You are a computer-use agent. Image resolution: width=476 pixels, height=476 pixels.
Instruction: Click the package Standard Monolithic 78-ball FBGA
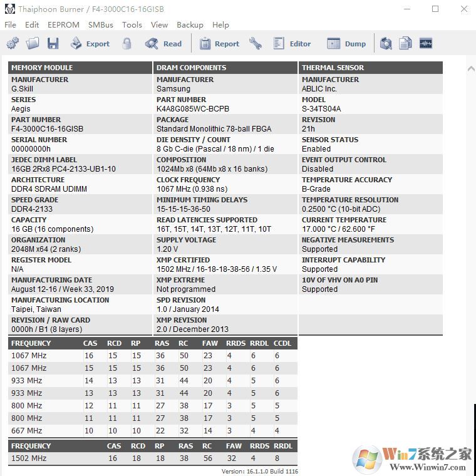pyautogui.click(x=214, y=129)
